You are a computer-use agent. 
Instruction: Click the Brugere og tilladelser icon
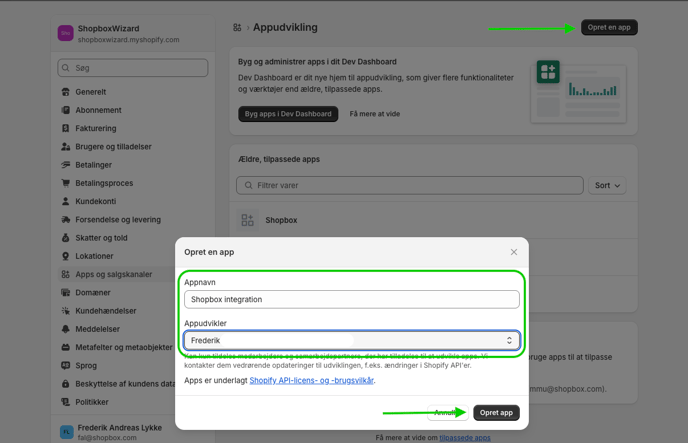pyautogui.click(x=66, y=147)
